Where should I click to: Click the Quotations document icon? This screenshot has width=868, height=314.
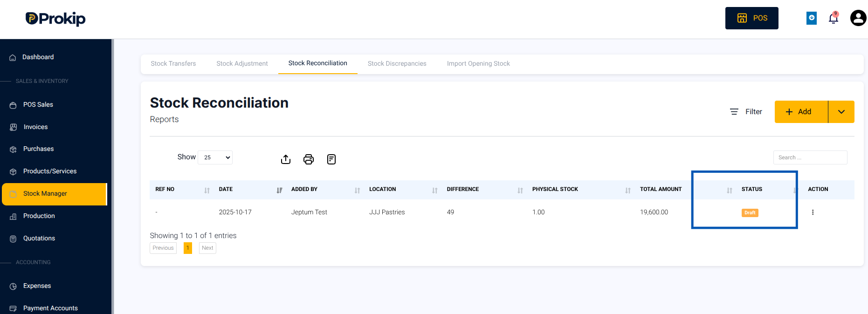click(x=13, y=239)
